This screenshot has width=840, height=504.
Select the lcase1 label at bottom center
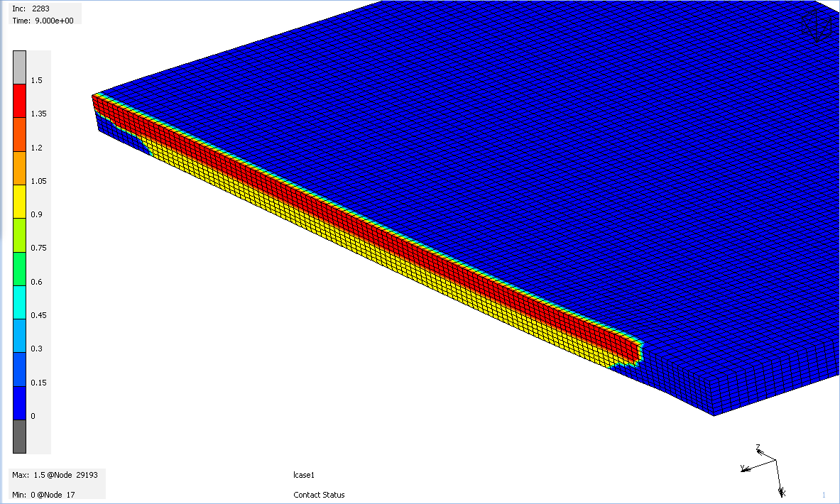point(302,475)
